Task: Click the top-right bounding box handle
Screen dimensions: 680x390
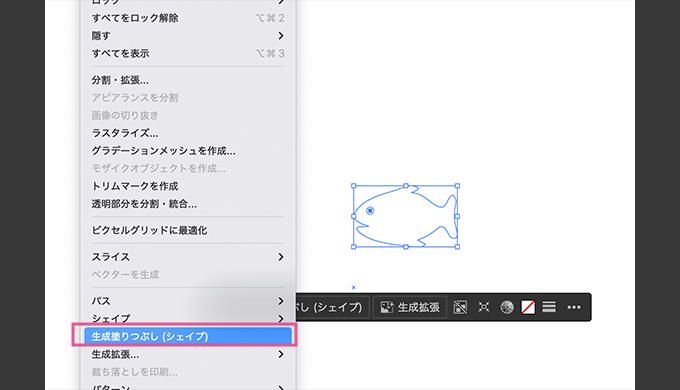Action: (458, 186)
